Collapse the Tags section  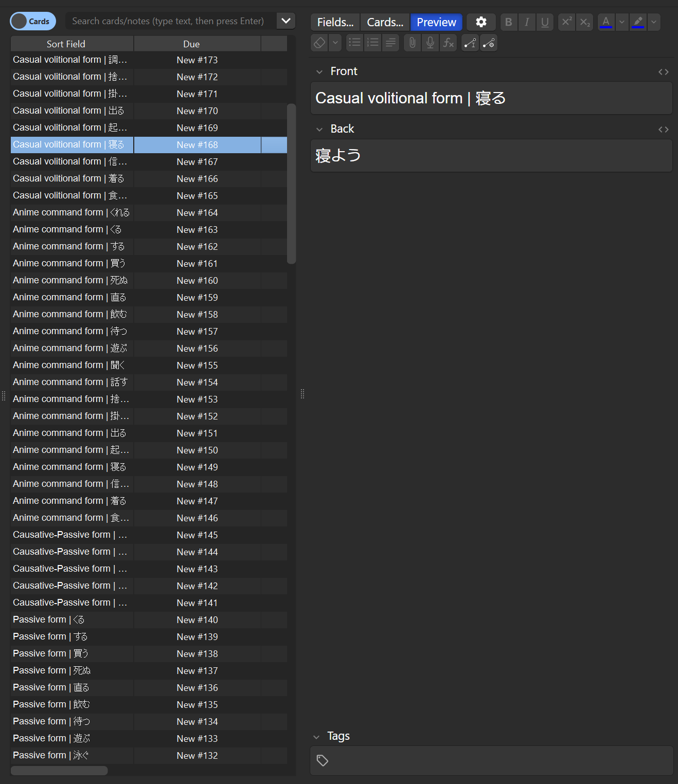[316, 737]
